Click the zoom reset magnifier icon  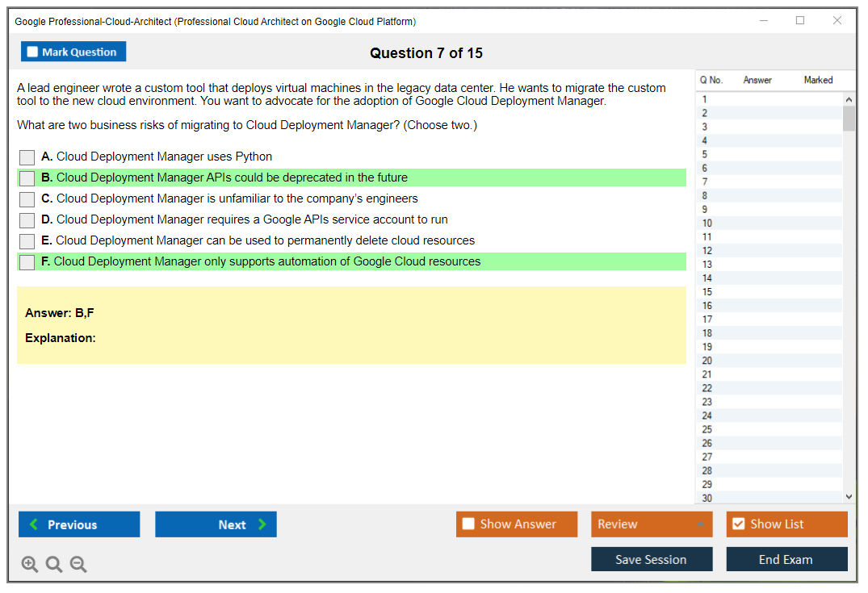[x=54, y=565]
